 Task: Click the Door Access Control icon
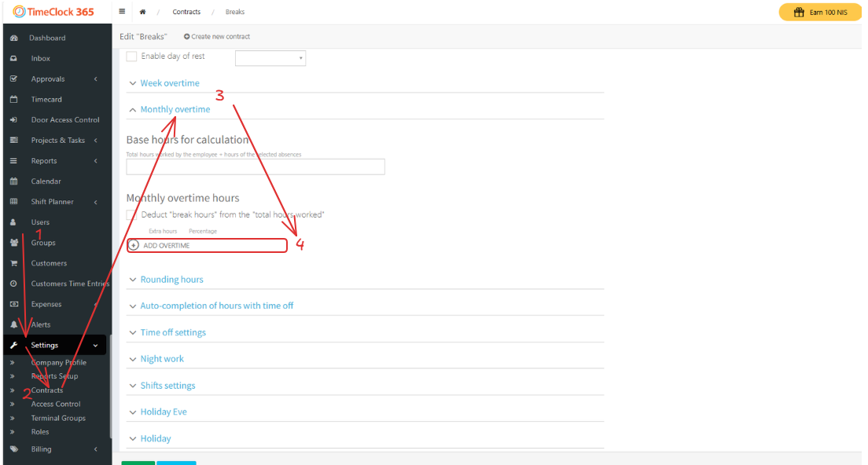click(x=13, y=120)
